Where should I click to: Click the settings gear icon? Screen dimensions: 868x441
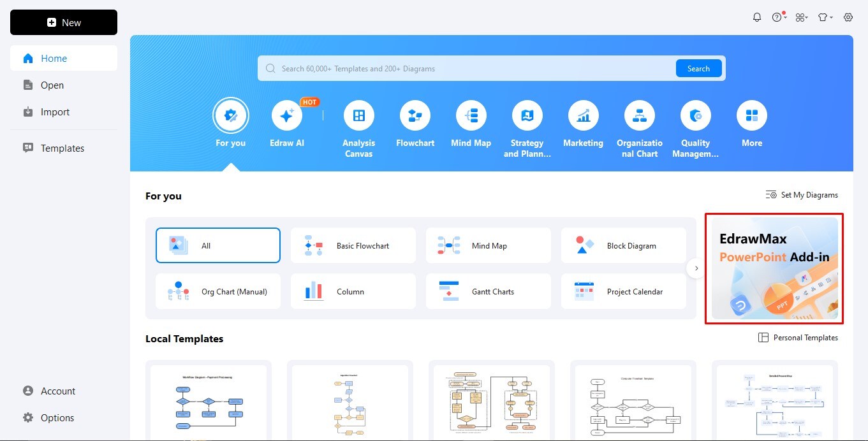[x=848, y=17]
